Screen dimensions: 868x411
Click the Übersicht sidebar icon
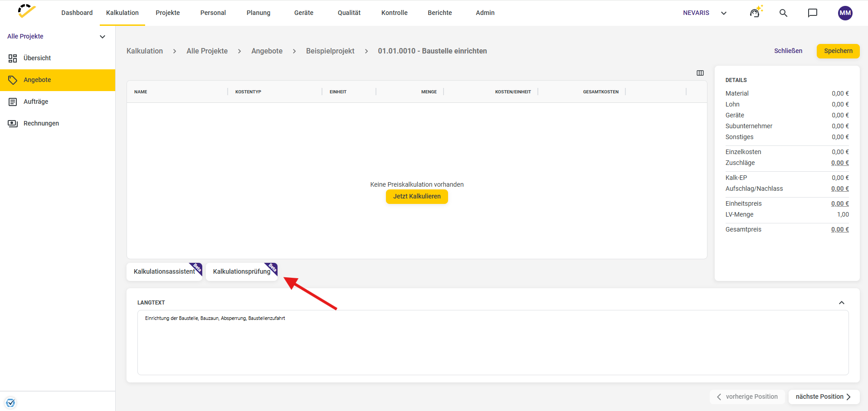pyautogui.click(x=13, y=58)
